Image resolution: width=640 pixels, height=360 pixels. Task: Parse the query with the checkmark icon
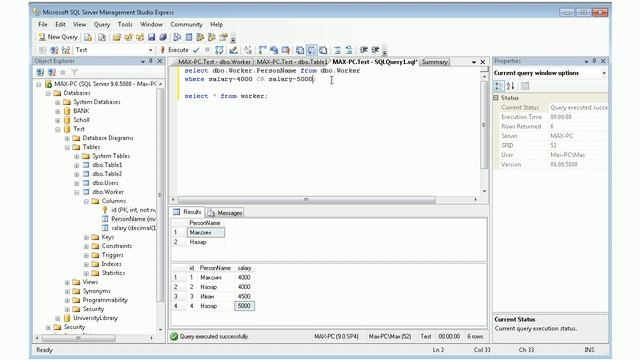[196, 50]
